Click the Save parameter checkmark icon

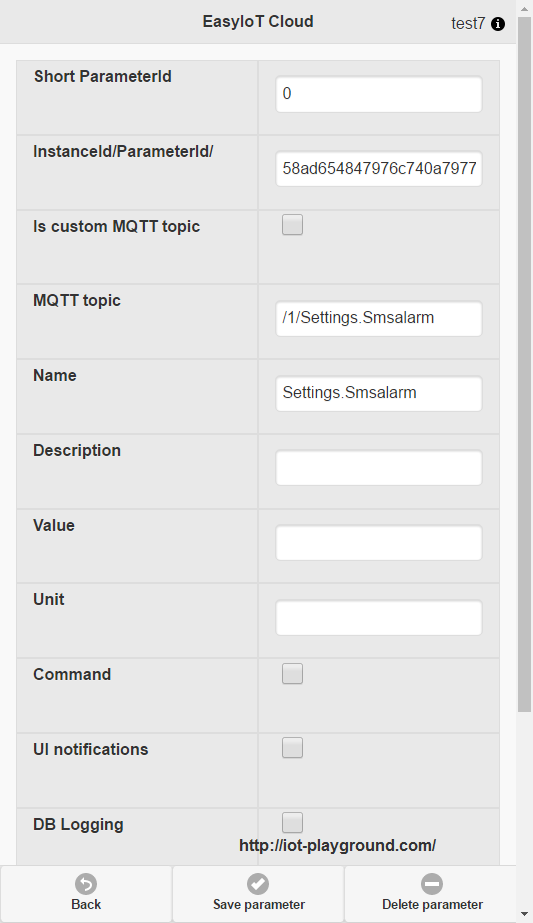[x=257, y=884]
